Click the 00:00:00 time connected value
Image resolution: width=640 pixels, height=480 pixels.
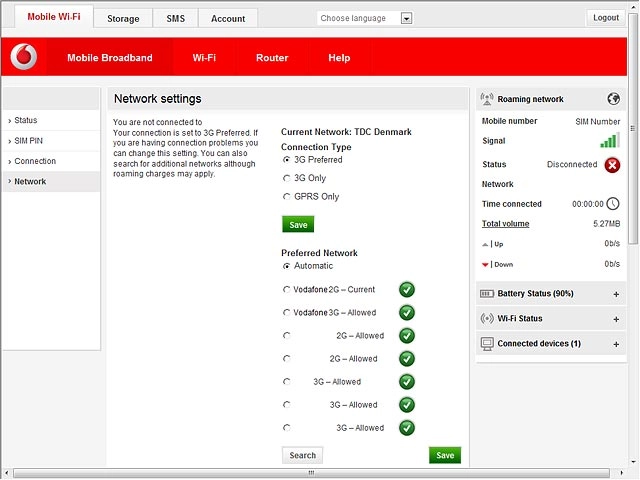pyautogui.click(x=587, y=204)
